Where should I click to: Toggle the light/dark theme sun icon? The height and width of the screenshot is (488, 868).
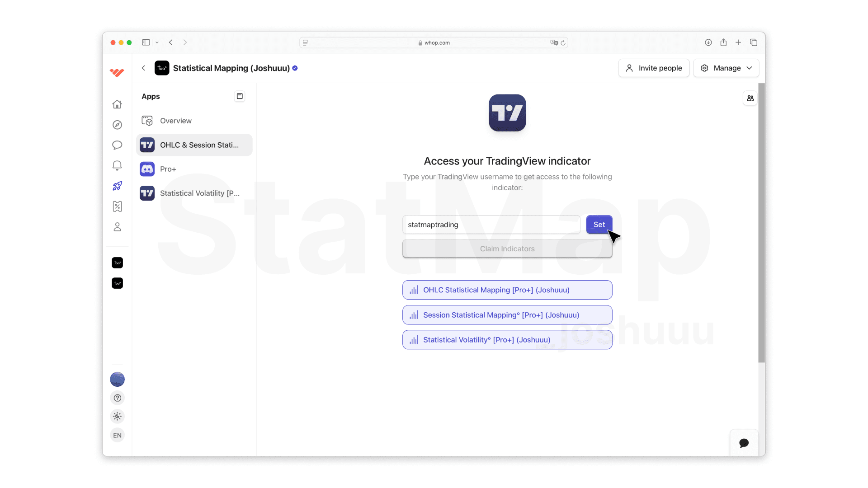pos(117,417)
